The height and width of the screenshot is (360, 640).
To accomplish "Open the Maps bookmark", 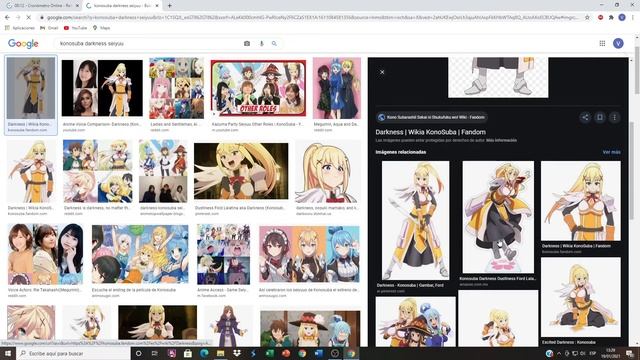I will (102, 28).
